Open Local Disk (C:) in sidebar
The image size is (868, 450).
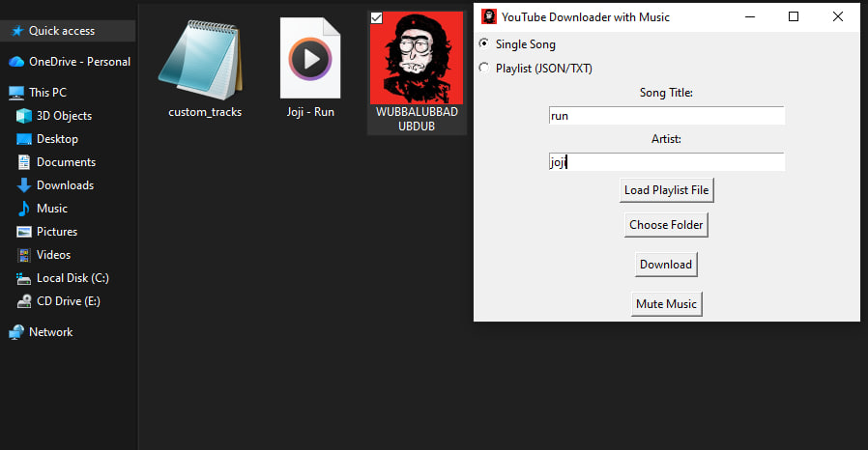[x=72, y=278]
